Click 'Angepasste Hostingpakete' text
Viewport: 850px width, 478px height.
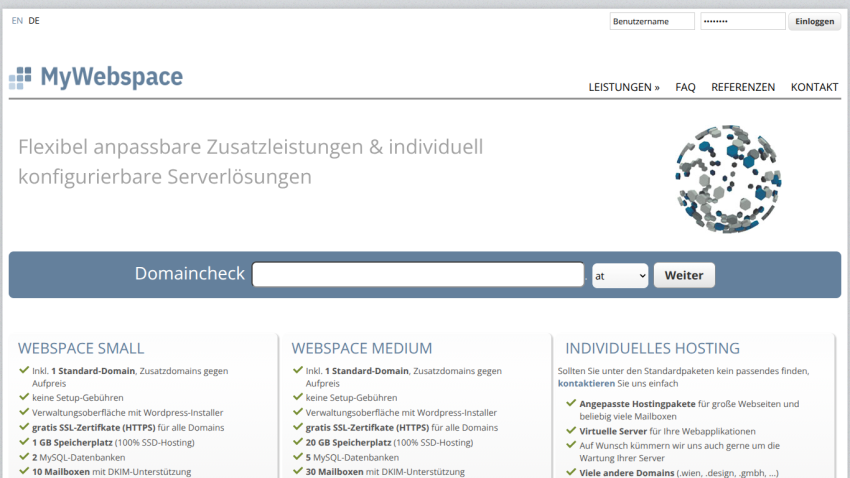637,404
